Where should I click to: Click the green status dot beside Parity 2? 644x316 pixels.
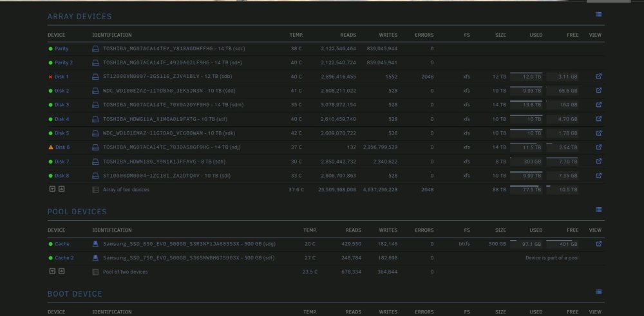click(50, 63)
